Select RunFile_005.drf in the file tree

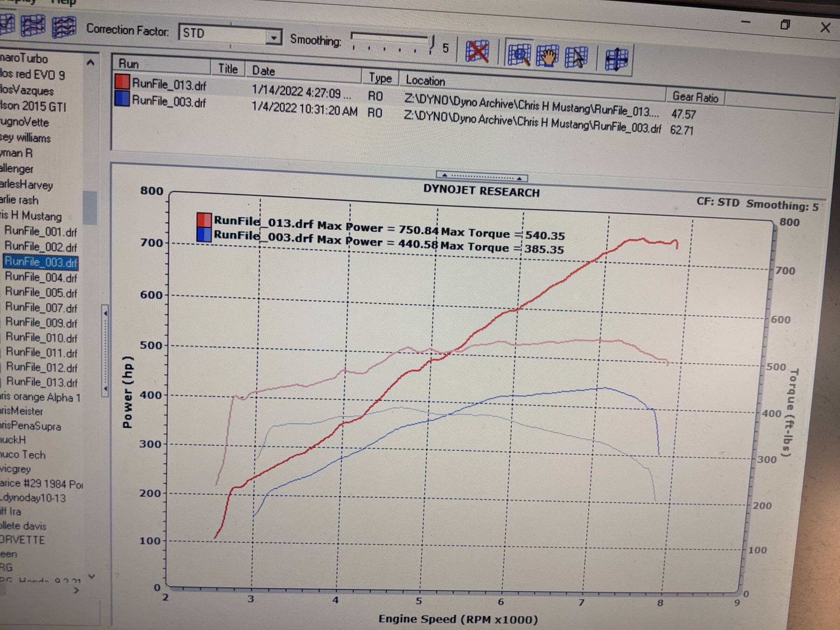(41, 292)
